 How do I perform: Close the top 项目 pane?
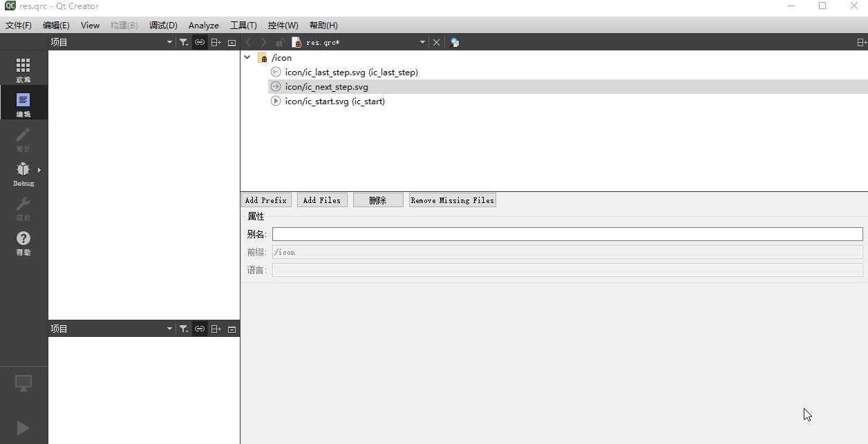click(x=232, y=42)
